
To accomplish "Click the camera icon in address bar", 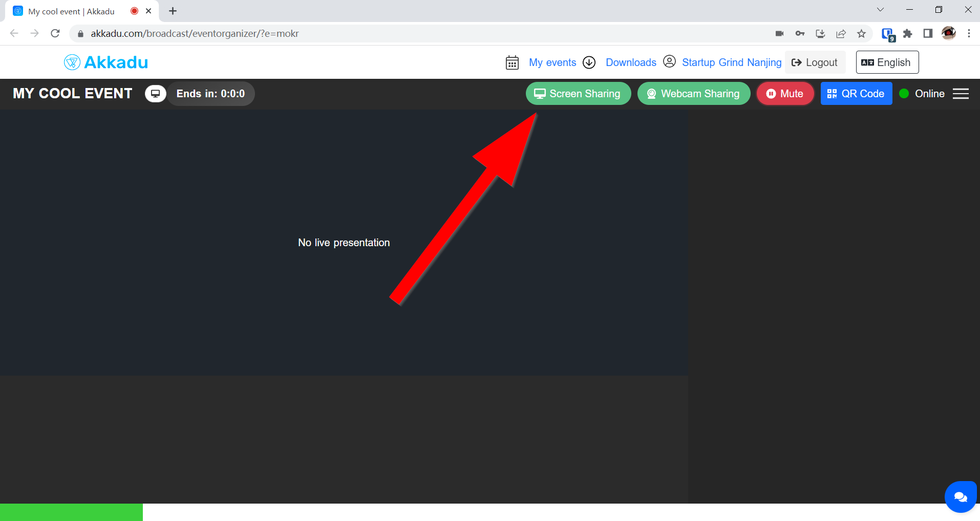I will pyautogui.click(x=779, y=33).
